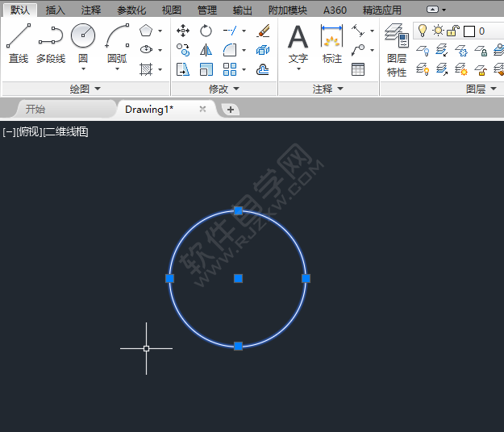Expand the Polygon tool dropdown arrow
The image size is (504, 432).
coord(160,31)
